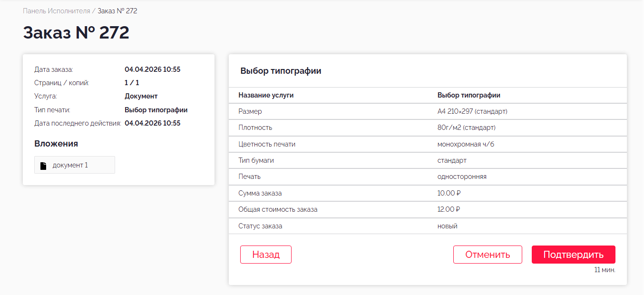Viewport: 644px width, 295px height.
Task: Click the 11 мин. timer text
Action: point(605,270)
